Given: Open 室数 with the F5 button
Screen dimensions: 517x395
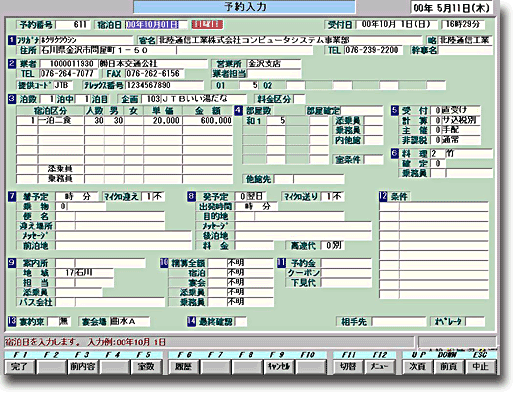Looking at the screenshot, I should [x=146, y=367].
